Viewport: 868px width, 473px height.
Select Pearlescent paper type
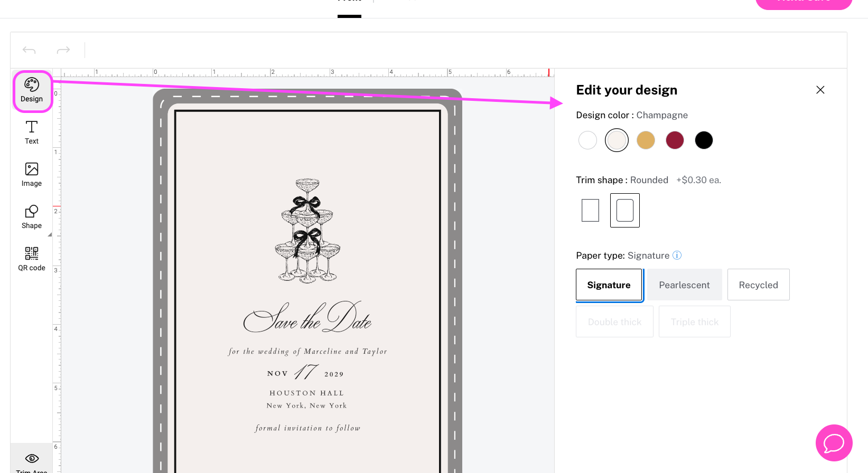(x=685, y=285)
